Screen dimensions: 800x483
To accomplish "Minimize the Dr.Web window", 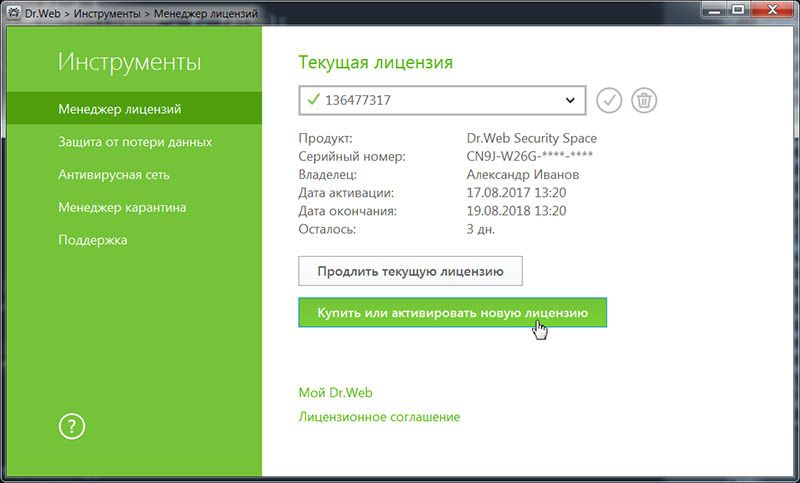I will pyautogui.click(x=714, y=10).
